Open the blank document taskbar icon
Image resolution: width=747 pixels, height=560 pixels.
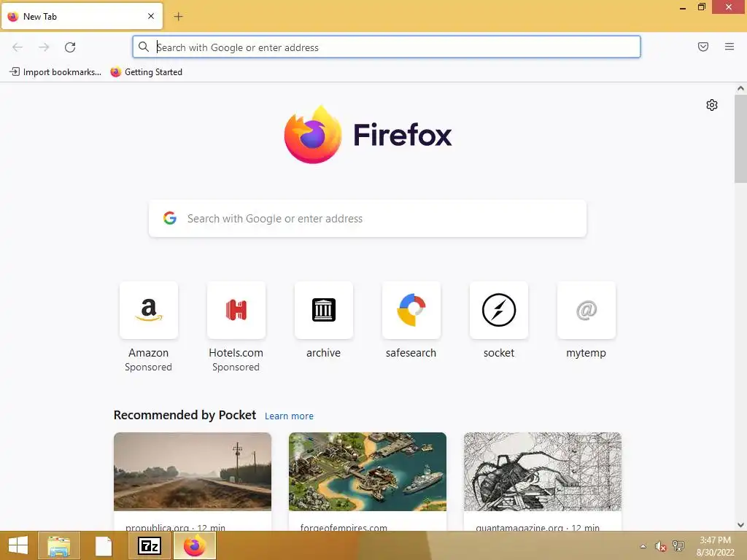pyautogui.click(x=104, y=545)
